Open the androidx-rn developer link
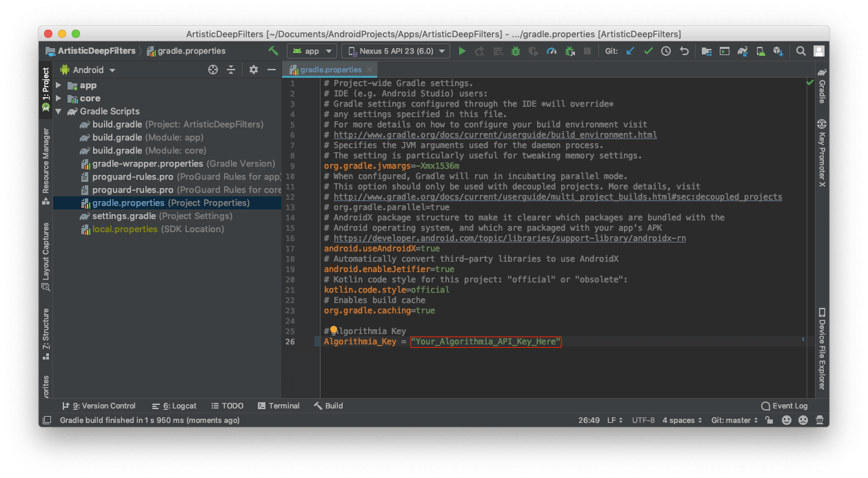This screenshot has width=868, height=478. pyautogui.click(x=509, y=238)
